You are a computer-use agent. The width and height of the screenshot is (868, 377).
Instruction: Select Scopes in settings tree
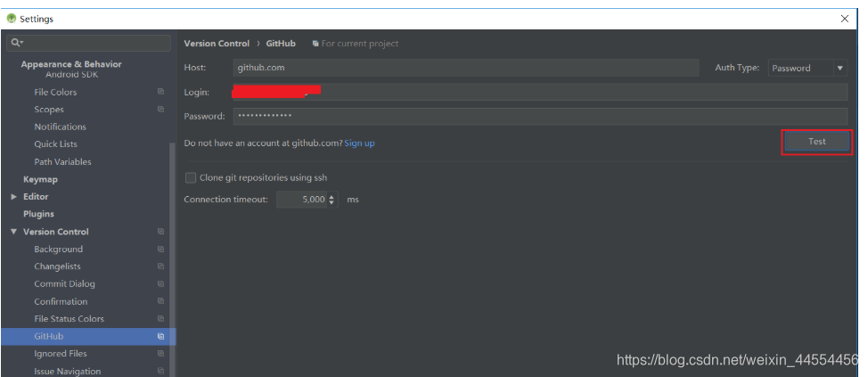click(49, 109)
